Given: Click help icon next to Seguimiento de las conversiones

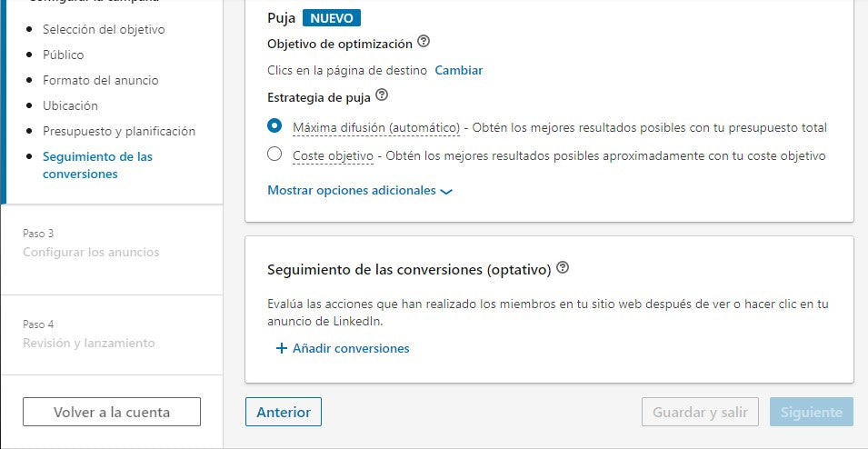Looking at the screenshot, I should [563, 268].
